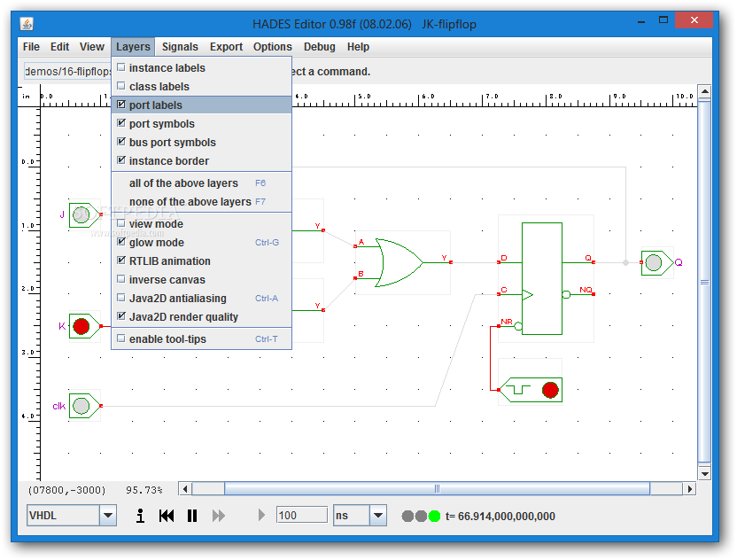
Task: Click the fast-forward simulation button
Action: point(219,516)
